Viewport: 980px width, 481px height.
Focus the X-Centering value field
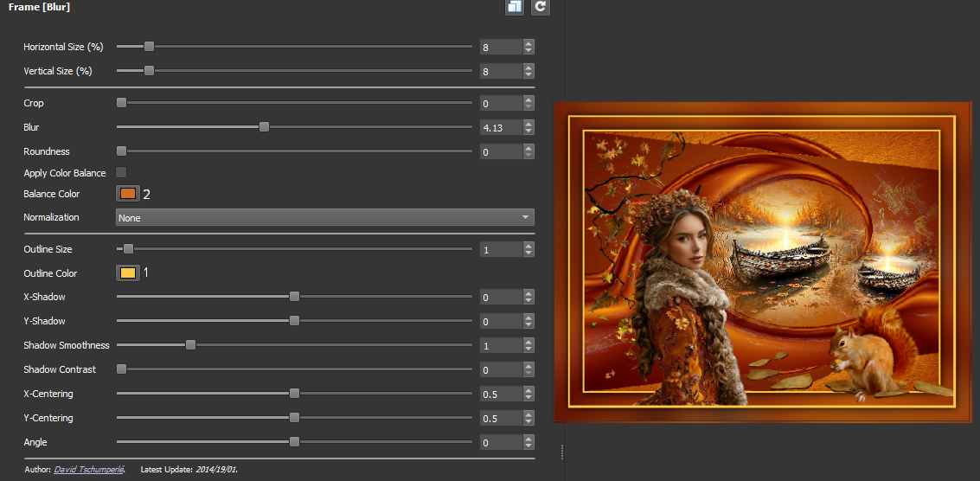[502, 394]
